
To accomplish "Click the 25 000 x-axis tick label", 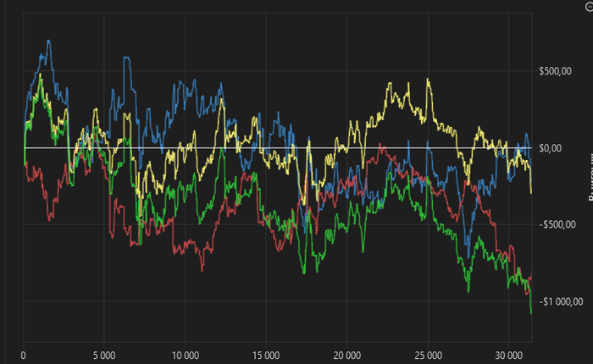I will [428, 356].
